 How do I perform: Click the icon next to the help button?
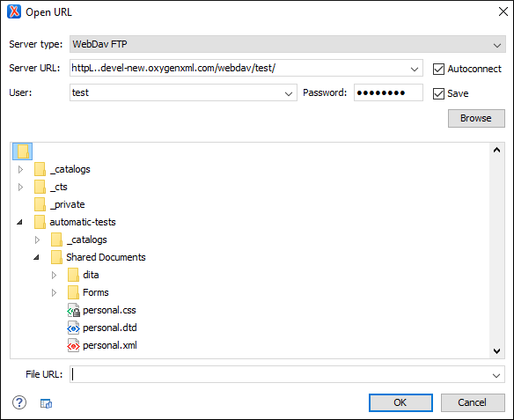pos(46,403)
